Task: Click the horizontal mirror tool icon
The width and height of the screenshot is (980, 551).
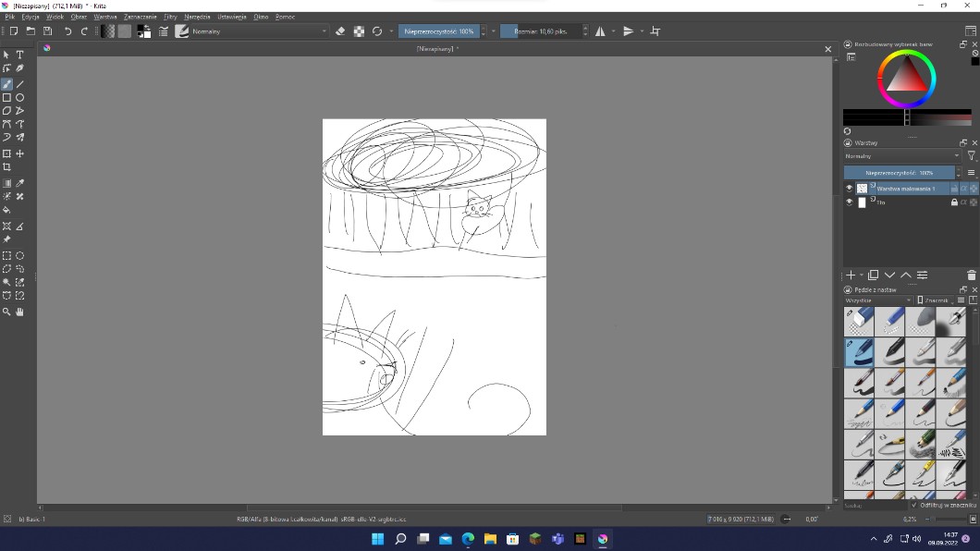Action: click(600, 31)
